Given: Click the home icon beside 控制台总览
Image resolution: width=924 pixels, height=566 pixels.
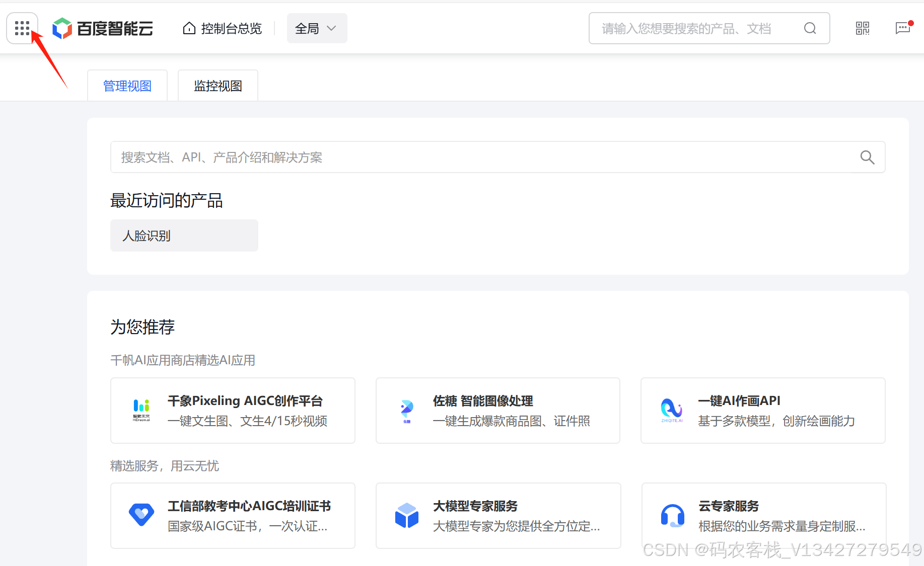Looking at the screenshot, I should 189,28.
